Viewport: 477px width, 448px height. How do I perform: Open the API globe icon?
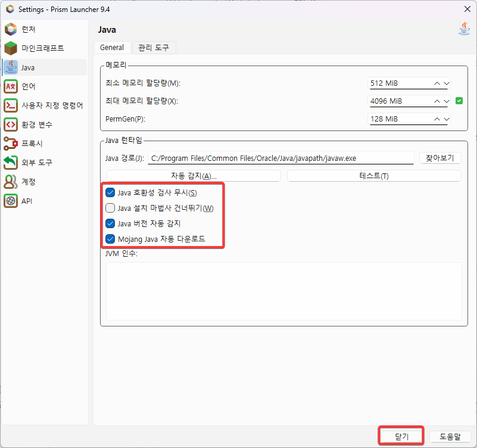coord(11,201)
